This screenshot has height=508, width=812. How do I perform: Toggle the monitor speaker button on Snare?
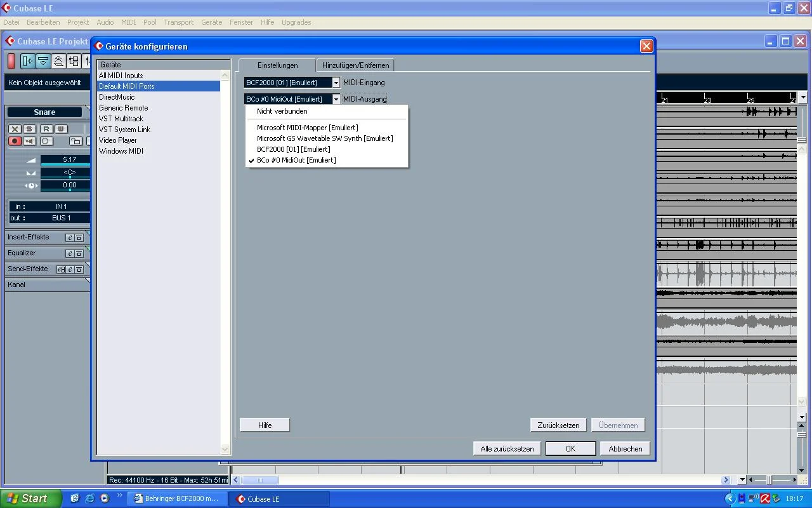point(29,141)
